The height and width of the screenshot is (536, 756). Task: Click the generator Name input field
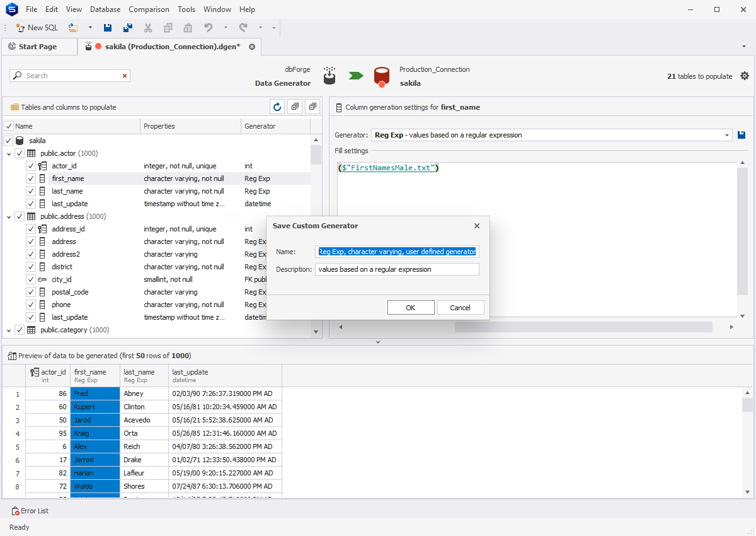pos(398,252)
